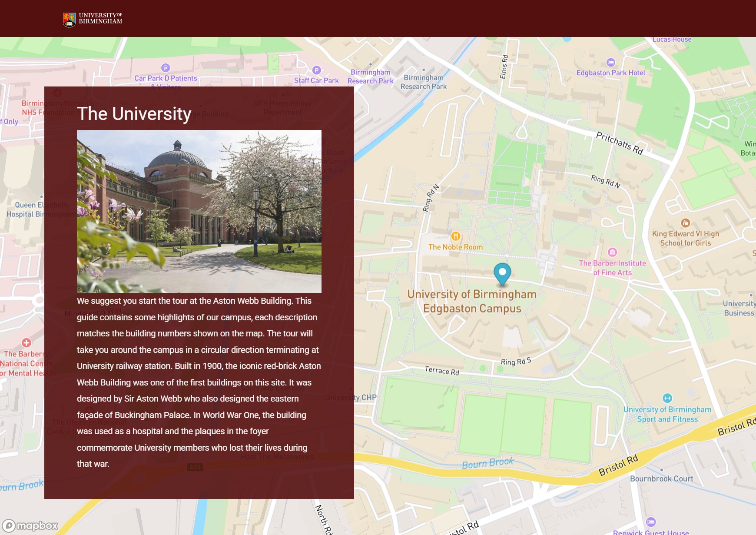This screenshot has height=535, width=756.
Task: Click the Lucas House label
Action: coord(672,40)
